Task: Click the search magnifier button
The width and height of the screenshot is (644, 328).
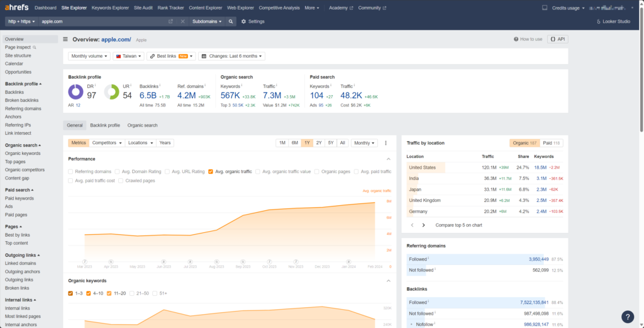Action: click(231, 21)
